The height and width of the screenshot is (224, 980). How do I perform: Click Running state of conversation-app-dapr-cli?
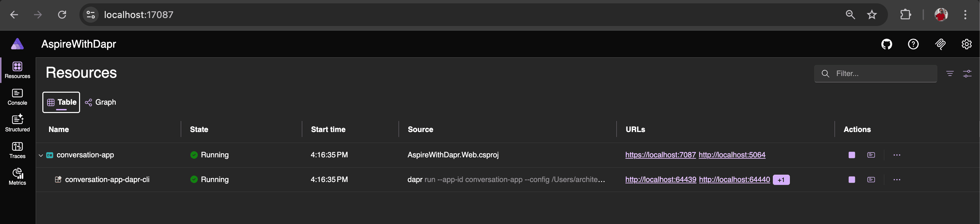pyautogui.click(x=209, y=180)
